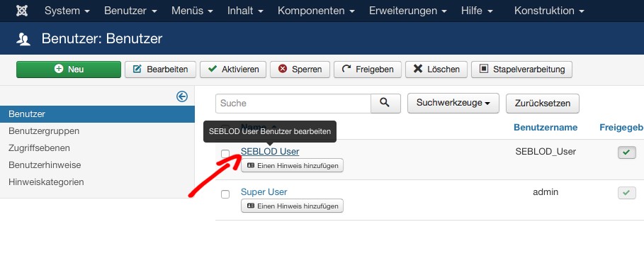644x278 pixels.
Task: Open Benutzerhinweise in the sidebar
Action: tap(45, 165)
